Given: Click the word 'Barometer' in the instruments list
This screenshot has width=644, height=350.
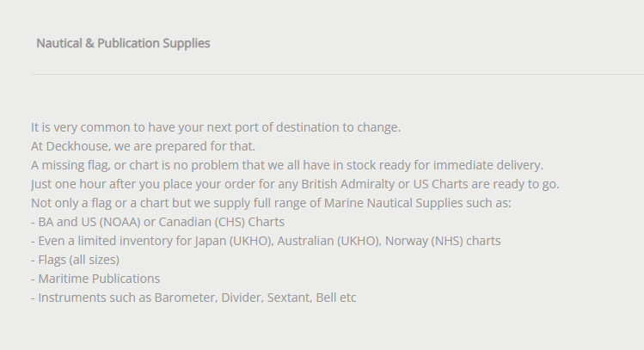Looking at the screenshot, I should tap(186, 298).
